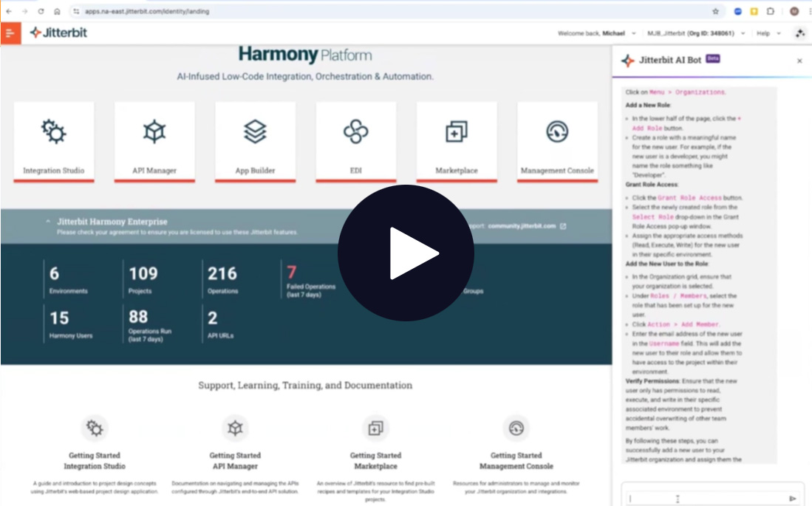The height and width of the screenshot is (506, 812).
Task: Open Getting Started Integration Studio guide
Action: click(94, 460)
